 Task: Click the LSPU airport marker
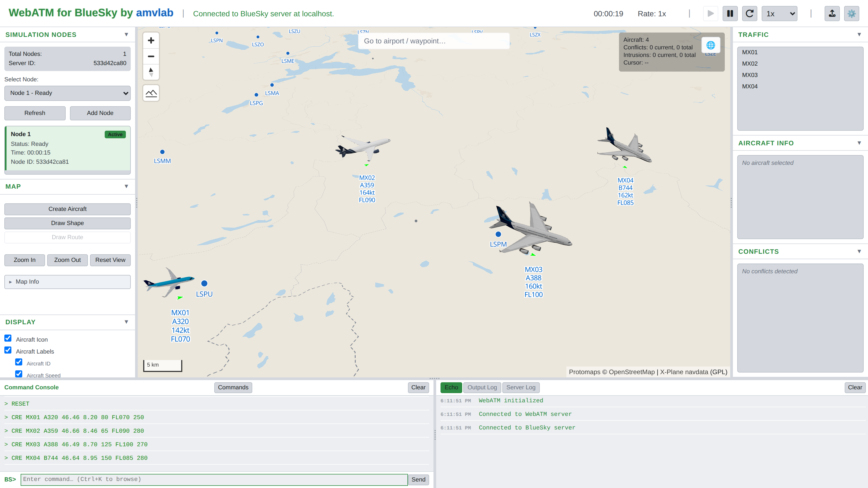[x=204, y=283]
